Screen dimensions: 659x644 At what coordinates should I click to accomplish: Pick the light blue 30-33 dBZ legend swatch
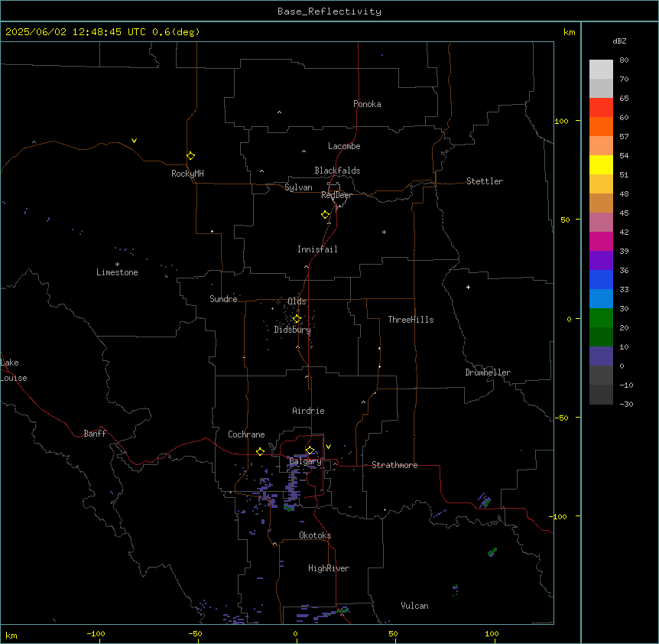click(601, 298)
